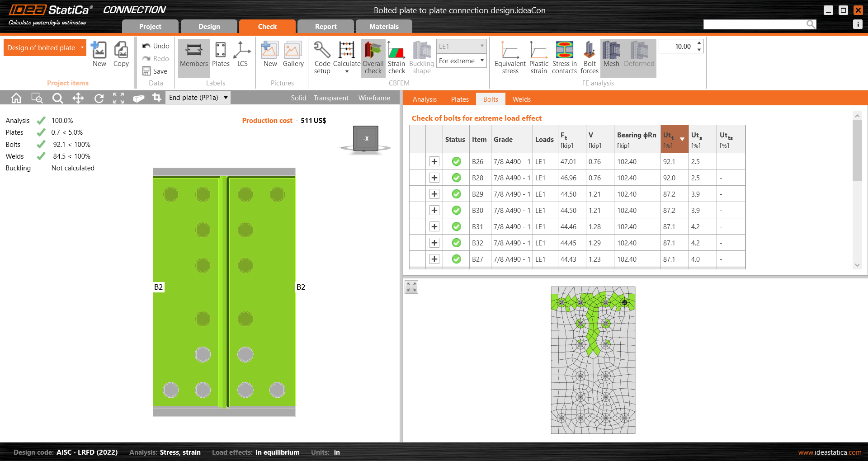
Task: Open the 'For extreme' load selector
Action: pos(461,61)
